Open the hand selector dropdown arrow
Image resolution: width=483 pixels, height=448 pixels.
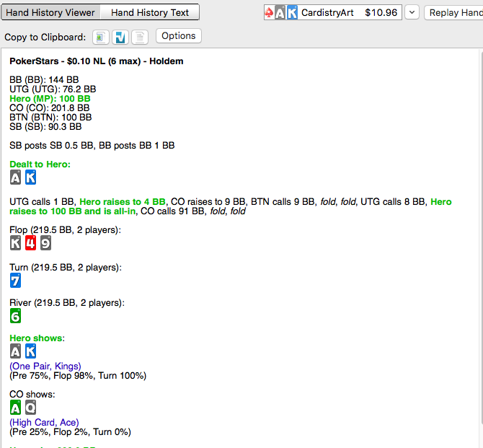point(412,13)
